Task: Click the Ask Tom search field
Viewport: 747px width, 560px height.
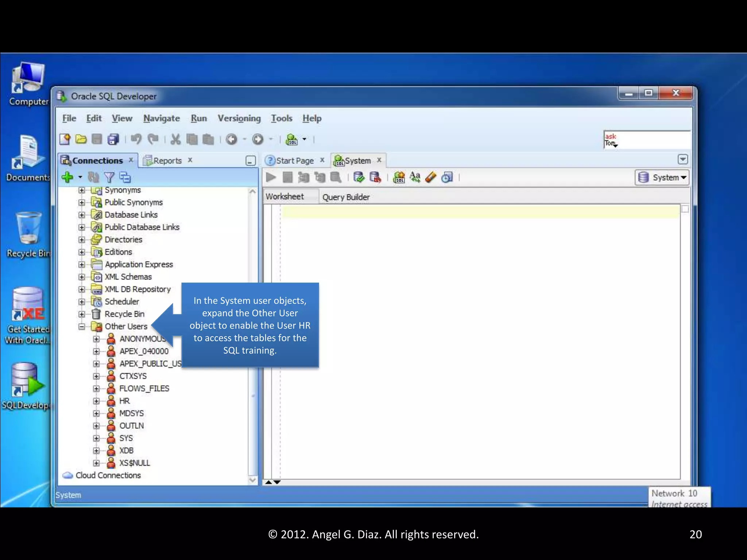Action: 647,140
